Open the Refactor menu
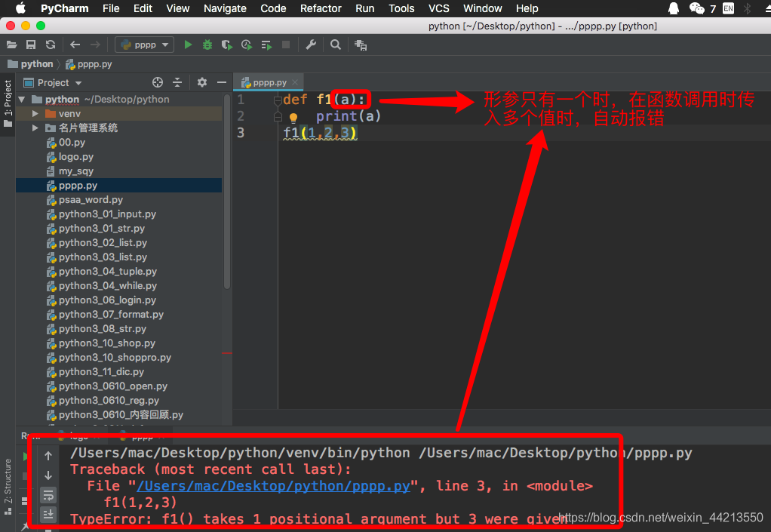Screen dimensions: 771x532 coord(321,8)
